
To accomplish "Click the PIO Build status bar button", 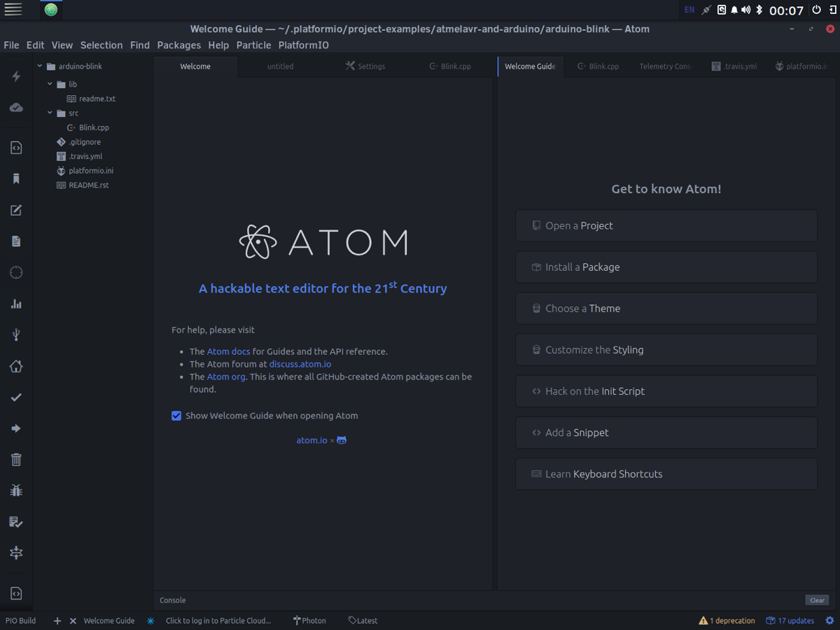I will [20, 621].
